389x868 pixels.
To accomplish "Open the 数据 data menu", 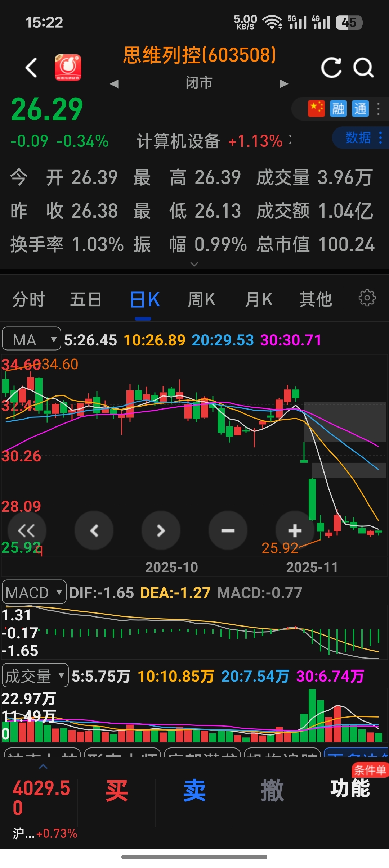I will [x=361, y=137].
